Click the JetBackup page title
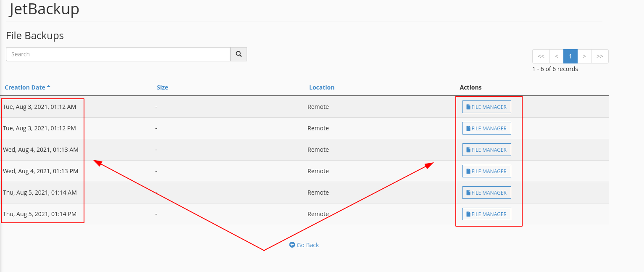 [x=44, y=9]
